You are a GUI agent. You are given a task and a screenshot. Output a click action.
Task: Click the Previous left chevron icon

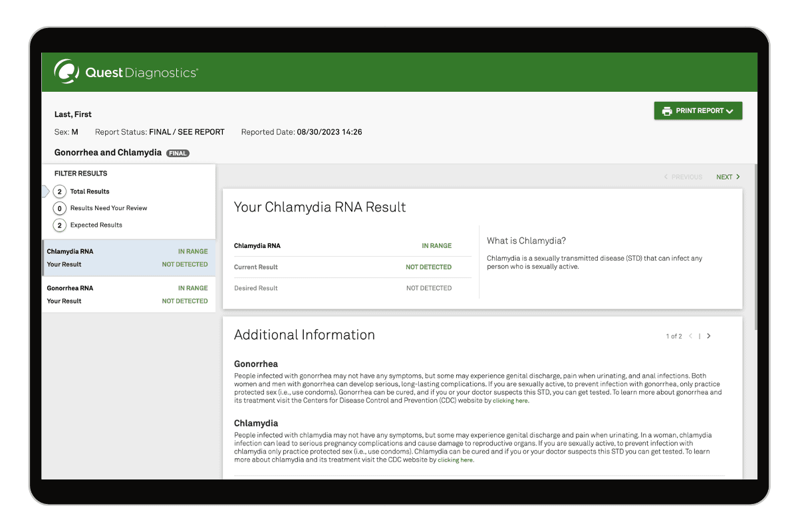[666, 177]
